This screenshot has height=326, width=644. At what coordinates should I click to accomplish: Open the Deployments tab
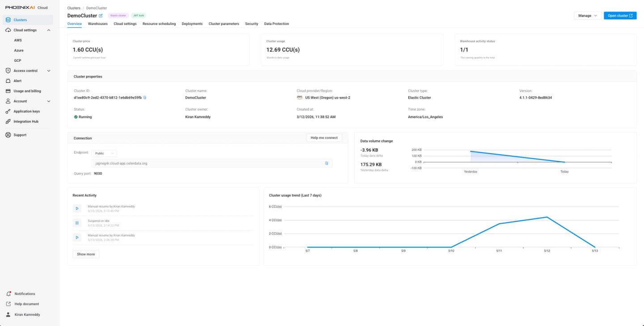coord(192,24)
